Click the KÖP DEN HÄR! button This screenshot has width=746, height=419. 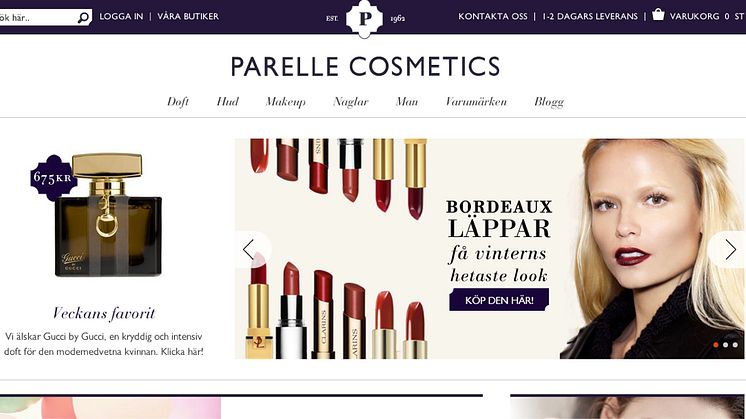coord(499,300)
